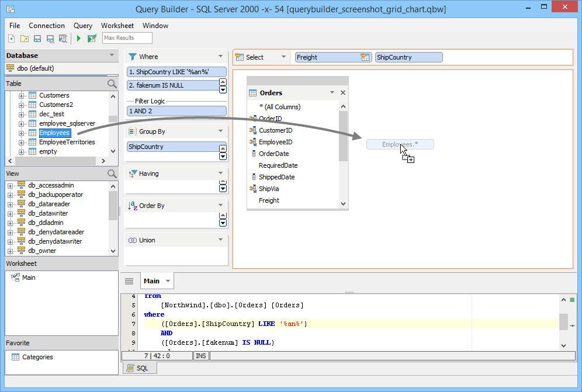The height and width of the screenshot is (392, 582).
Task: Click the Table search magnifier icon
Action: coord(112,84)
